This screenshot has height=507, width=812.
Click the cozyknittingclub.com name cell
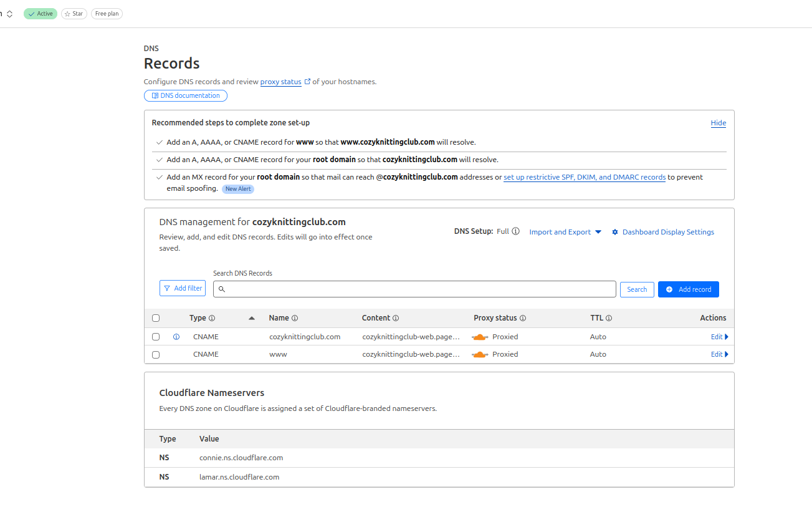pos(305,337)
